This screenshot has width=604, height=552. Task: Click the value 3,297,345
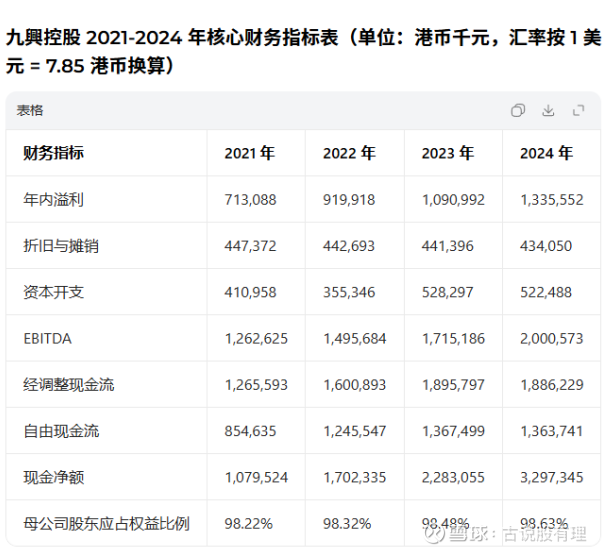(552, 477)
